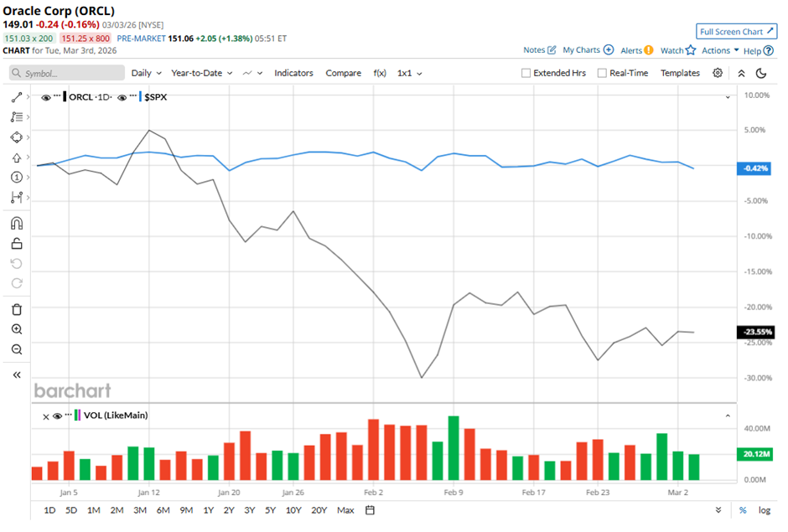Open ORCL series options dots
The width and height of the screenshot is (788, 532).
pos(57,95)
